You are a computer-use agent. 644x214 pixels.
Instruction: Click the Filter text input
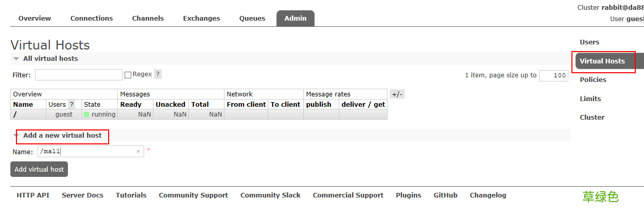point(78,75)
